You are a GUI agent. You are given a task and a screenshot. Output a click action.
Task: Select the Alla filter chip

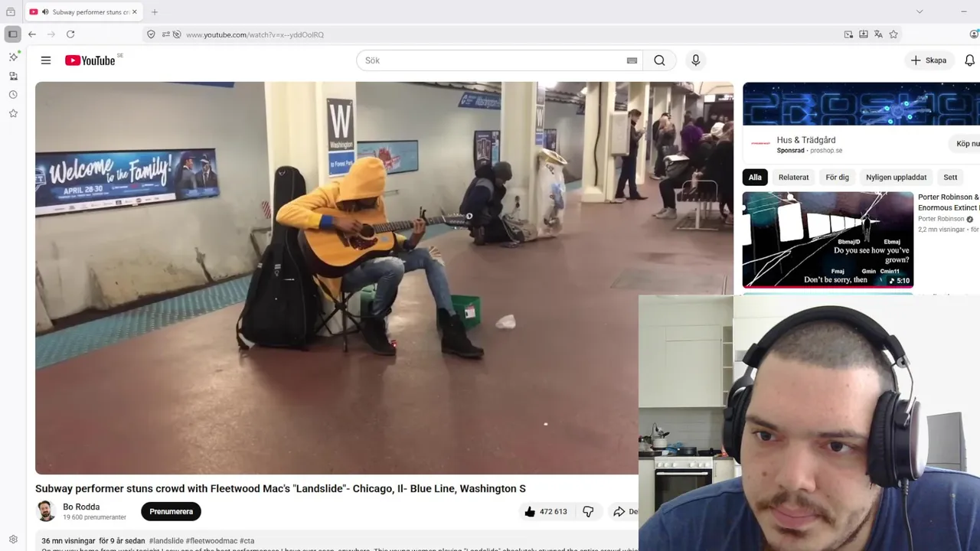click(x=755, y=177)
